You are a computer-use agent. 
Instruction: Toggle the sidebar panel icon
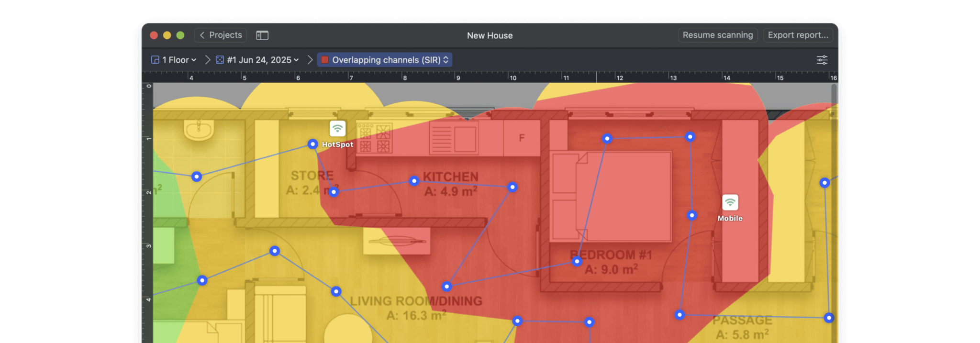coord(262,35)
